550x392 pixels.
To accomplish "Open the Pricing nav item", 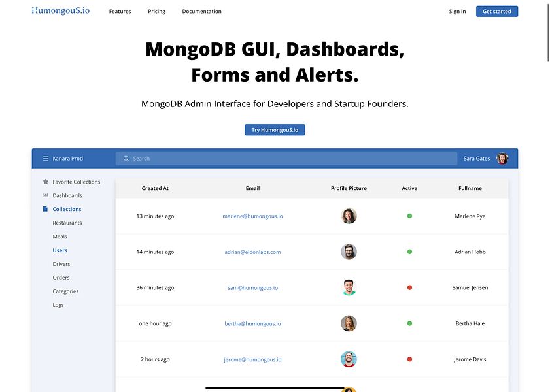I will pyautogui.click(x=156, y=11).
